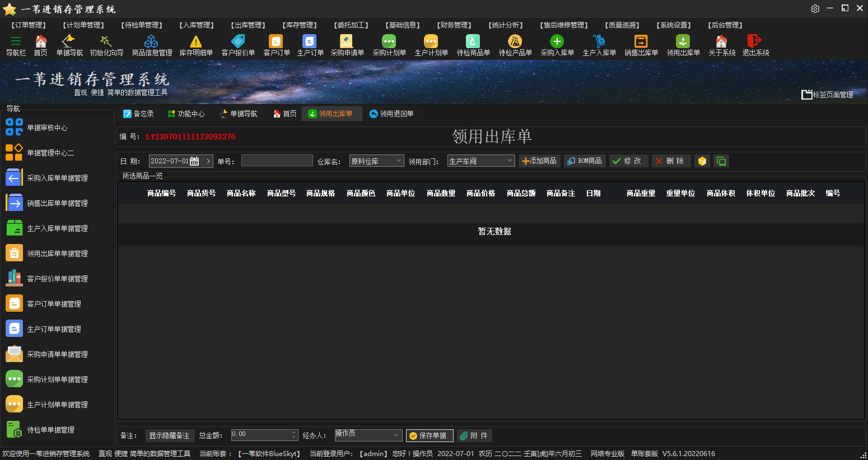Open the 客户报价单 tag icon

[x=238, y=42]
